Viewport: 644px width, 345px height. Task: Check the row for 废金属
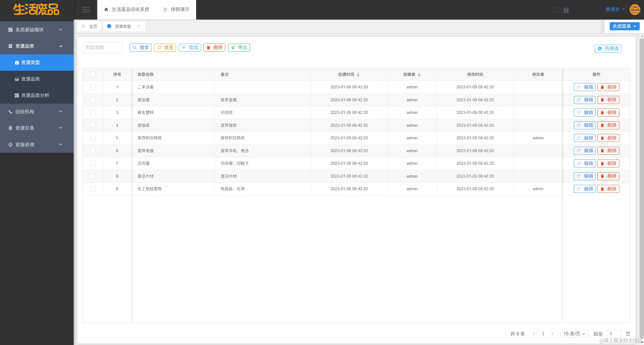click(x=93, y=100)
